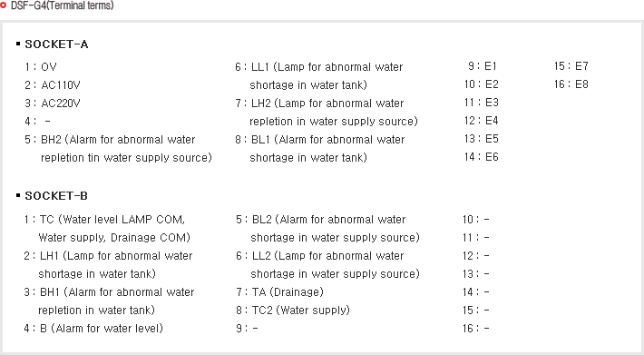Select the AC220V terminal entry
Screen dimensions: 644x355
click(53, 104)
